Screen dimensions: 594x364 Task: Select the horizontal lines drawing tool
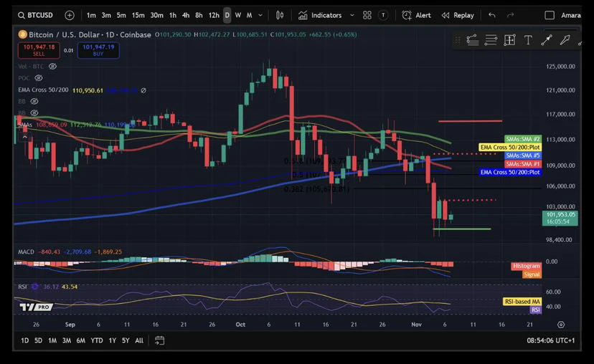[491, 40]
